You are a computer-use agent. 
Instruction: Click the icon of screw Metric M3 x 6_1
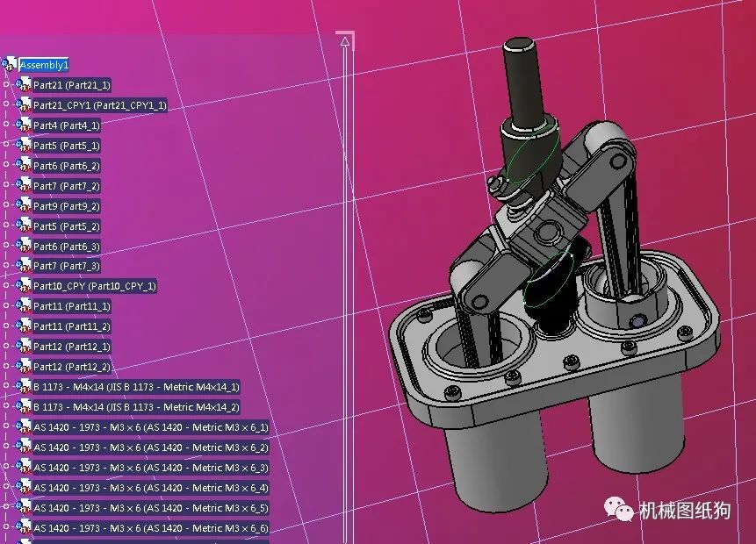click(23, 427)
